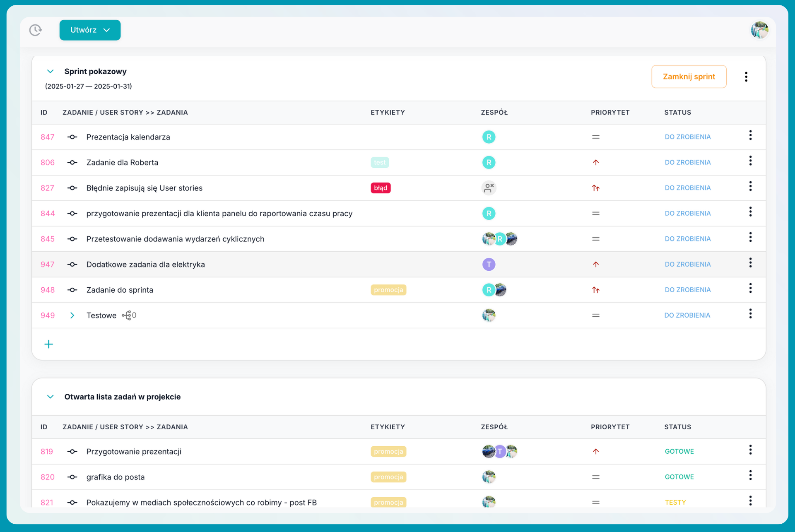Open row menu for Prezentacja kalendarza task
Screen dimensions: 795x532
[x=750, y=135]
